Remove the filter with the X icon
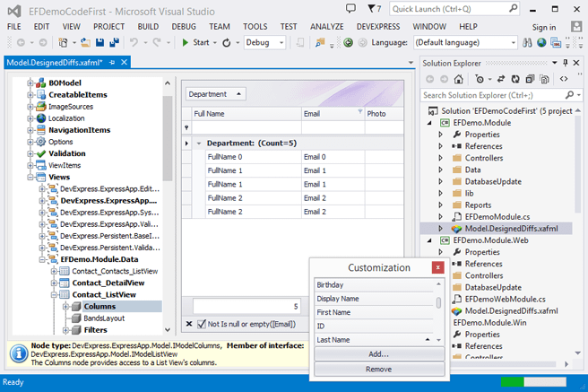This screenshot has height=392, width=588. [187, 323]
